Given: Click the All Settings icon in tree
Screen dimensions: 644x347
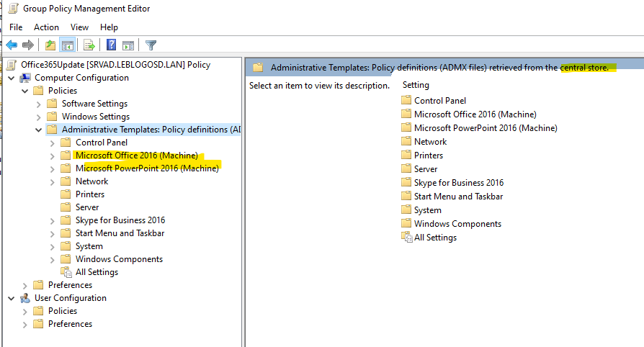Looking at the screenshot, I should 66,272.
